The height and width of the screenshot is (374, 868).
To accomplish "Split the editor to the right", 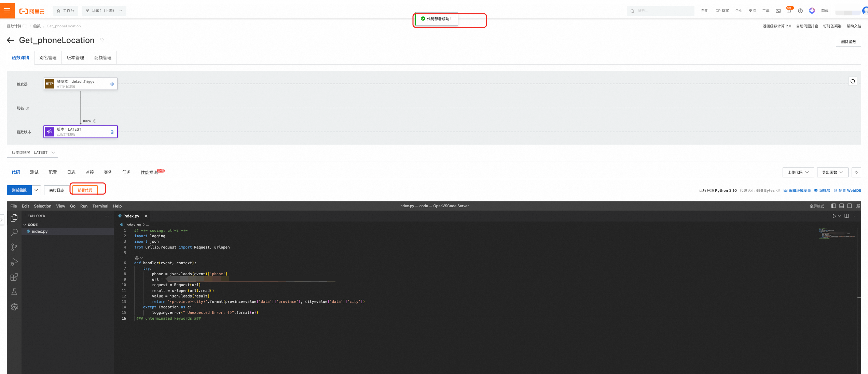I will pyautogui.click(x=846, y=216).
